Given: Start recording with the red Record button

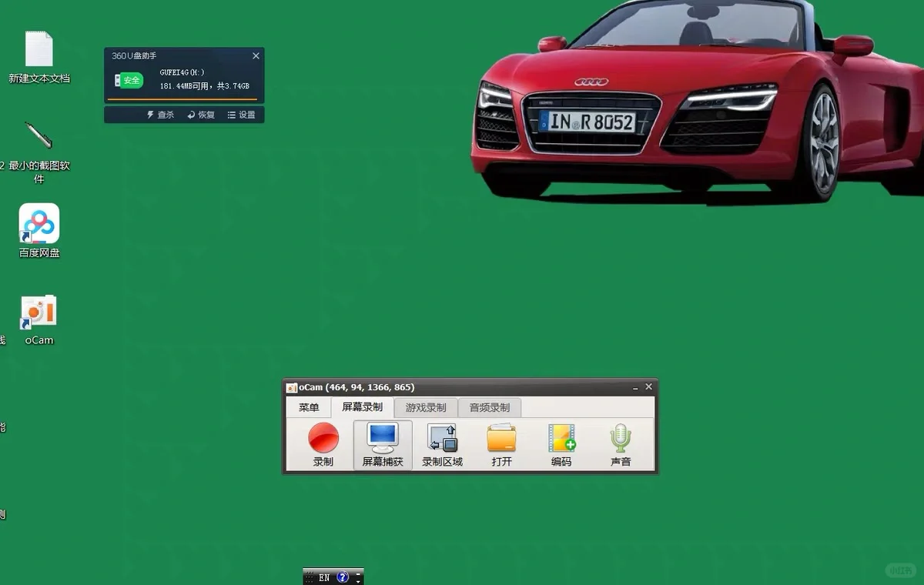Looking at the screenshot, I should point(323,445).
